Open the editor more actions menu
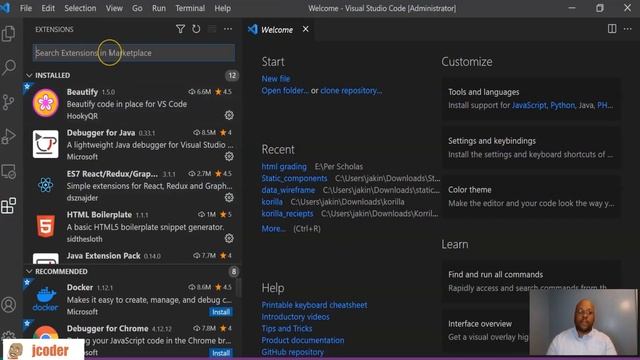This screenshot has height=360, width=640. click(627, 29)
